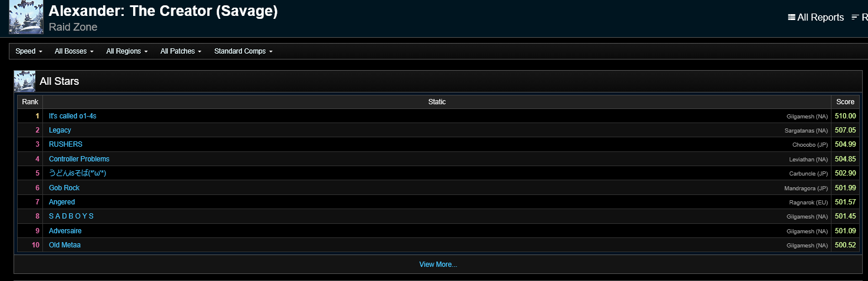Click Gilgamesh (NA) in S A D B O Y S row

click(x=807, y=217)
